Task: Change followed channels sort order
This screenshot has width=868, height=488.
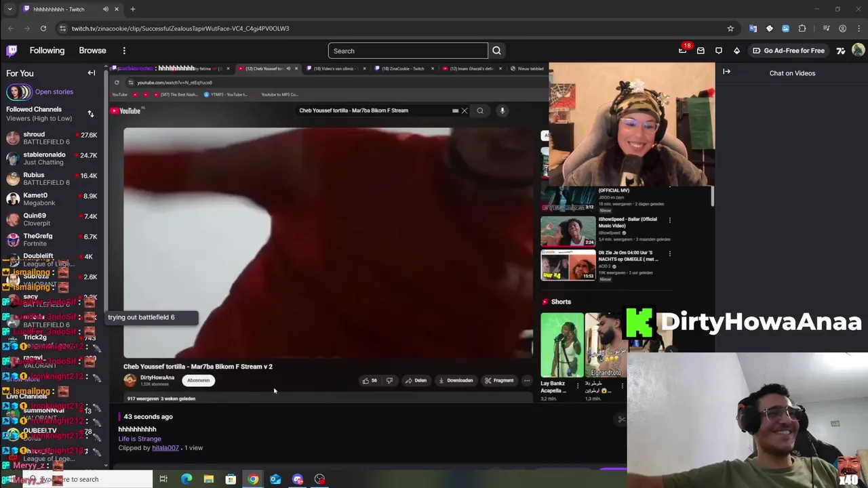Action: 91,114
